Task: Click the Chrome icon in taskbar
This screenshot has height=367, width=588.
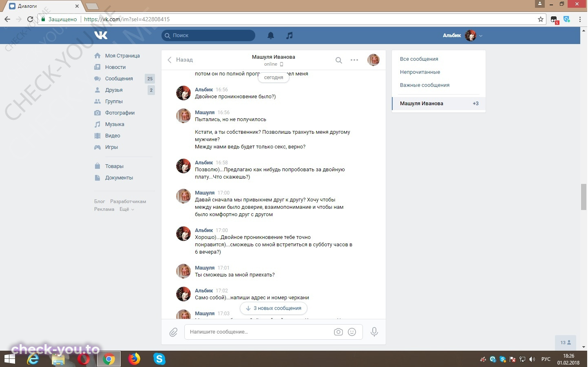Action: [x=108, y=359]
